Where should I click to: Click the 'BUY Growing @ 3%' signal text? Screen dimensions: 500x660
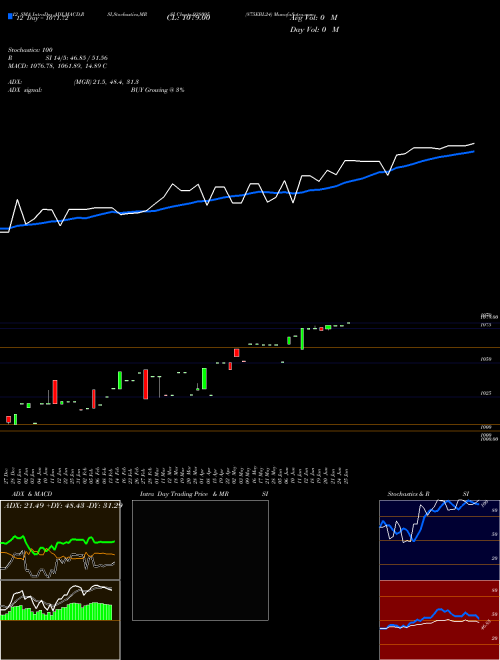click(x=157, y=90)
